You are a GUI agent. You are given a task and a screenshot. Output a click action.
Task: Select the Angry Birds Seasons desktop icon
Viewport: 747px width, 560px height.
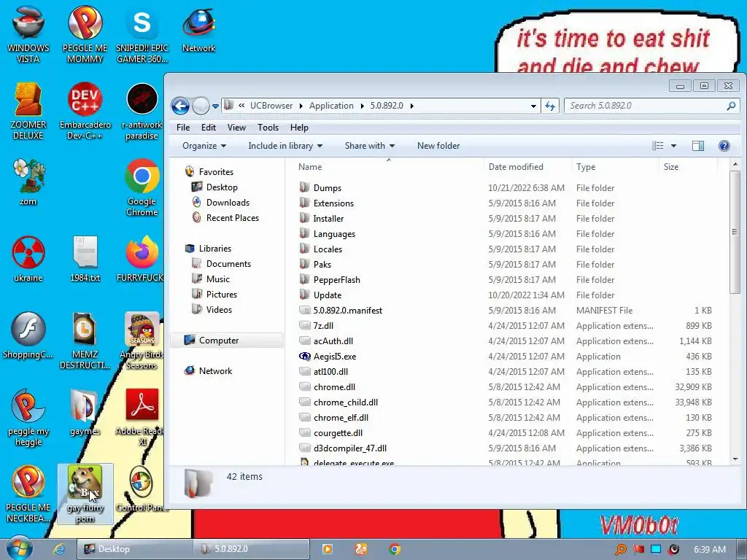(x=142, y=341)
